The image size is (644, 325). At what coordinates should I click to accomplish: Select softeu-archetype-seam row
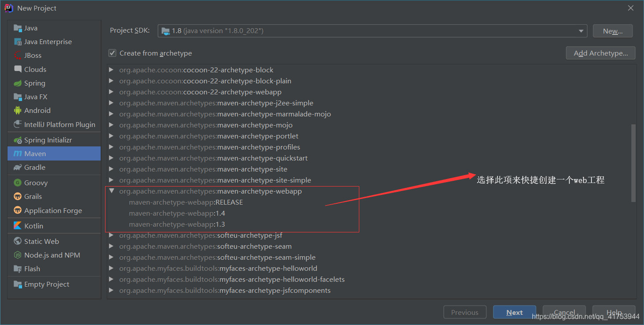(205, 246)
